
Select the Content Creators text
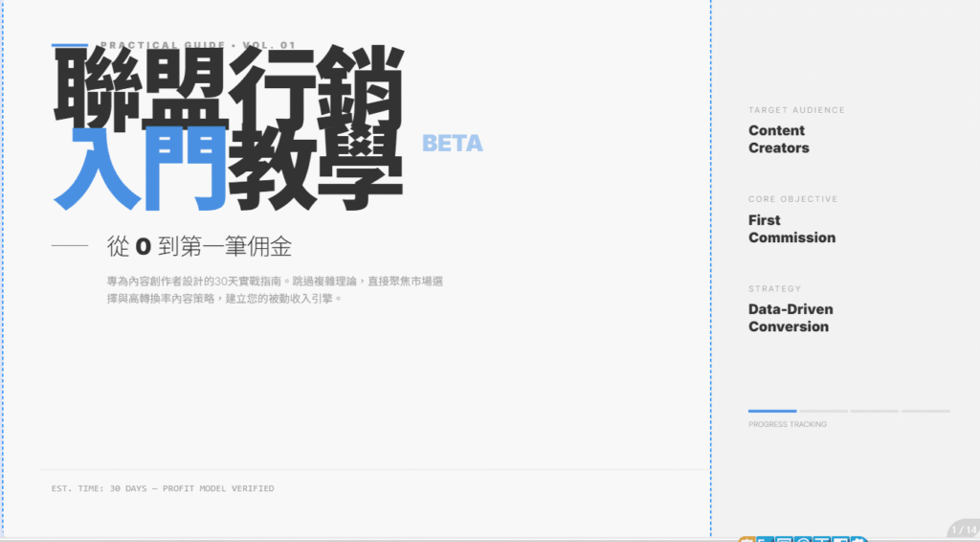click(779, 140)
